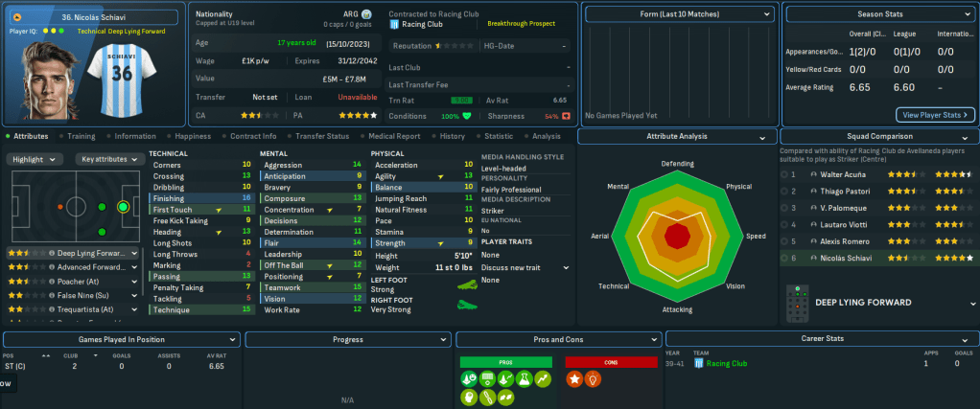This screenshot has height=409, width=980.
Task: Click the orange arrow icon beside player name
Action: [16, 17]
